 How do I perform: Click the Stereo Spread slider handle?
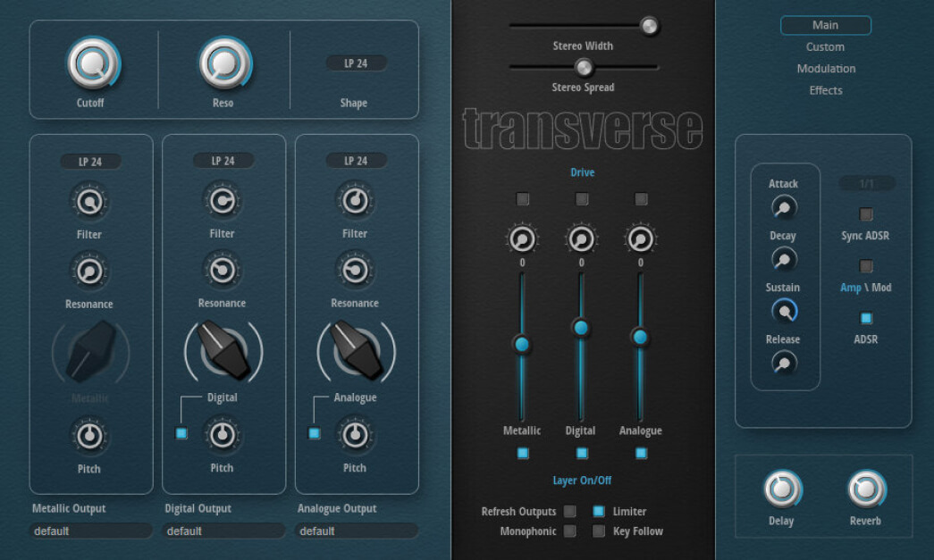(x=585, y=67)
